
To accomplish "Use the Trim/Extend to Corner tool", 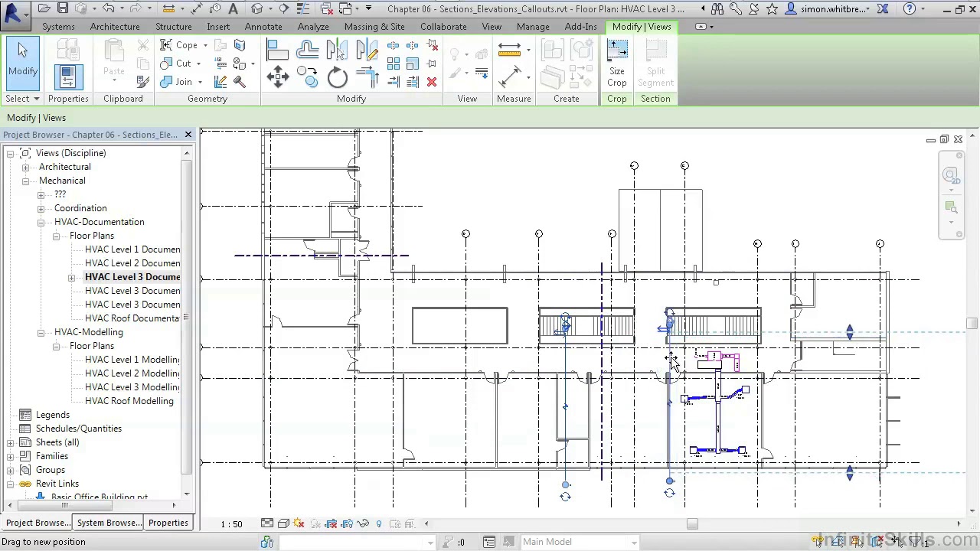I will [367, 77].
